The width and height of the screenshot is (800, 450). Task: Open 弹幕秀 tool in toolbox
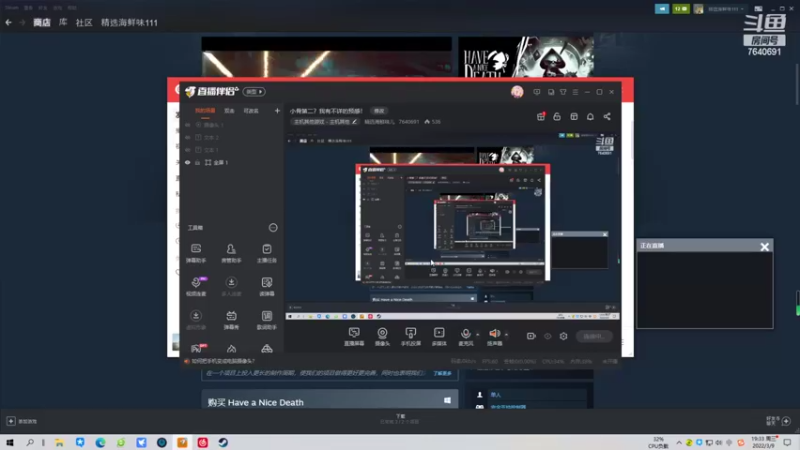pos(231,320)
